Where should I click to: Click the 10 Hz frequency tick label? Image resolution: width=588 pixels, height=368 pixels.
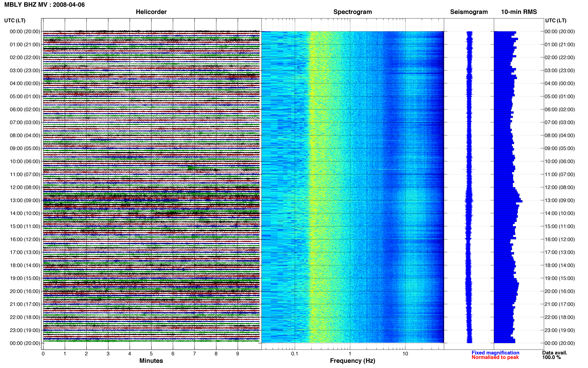click(405, 354)
